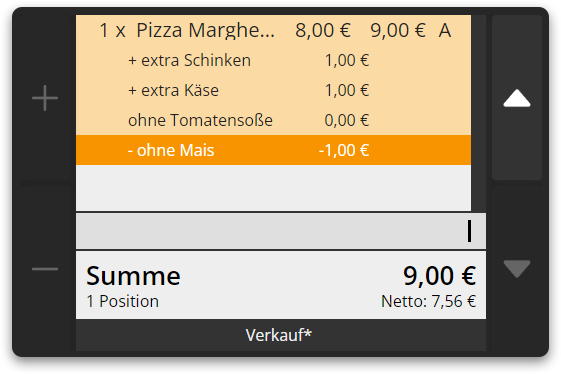Select the ohne Tomatensoße modifier row

pyautogui.click(x=273, y=120)
